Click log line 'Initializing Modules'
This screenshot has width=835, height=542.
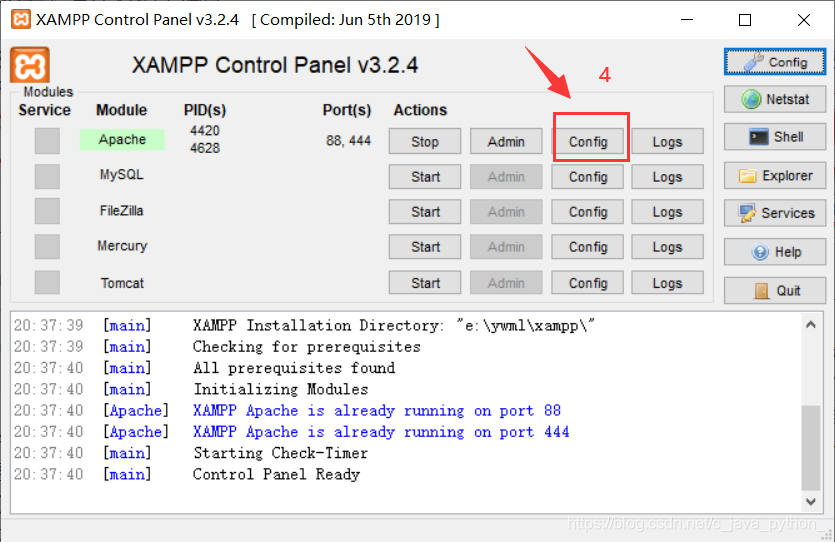point(281,389)
